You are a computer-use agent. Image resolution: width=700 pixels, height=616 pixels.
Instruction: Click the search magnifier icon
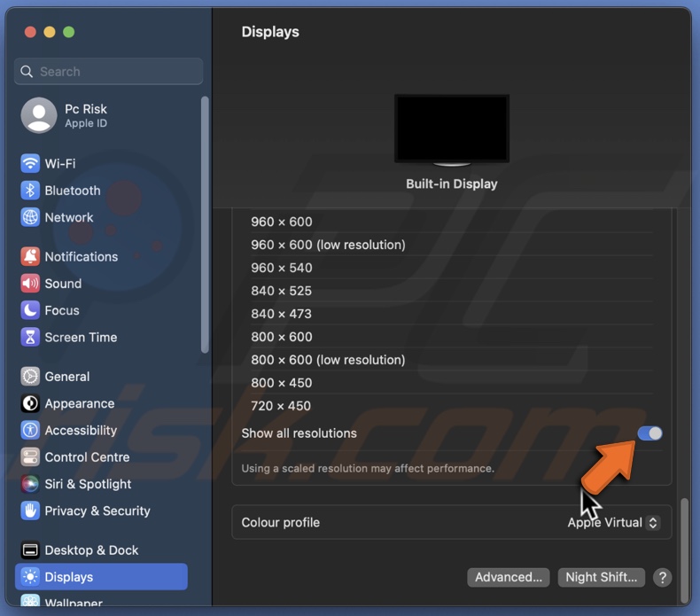pos(27,72)
